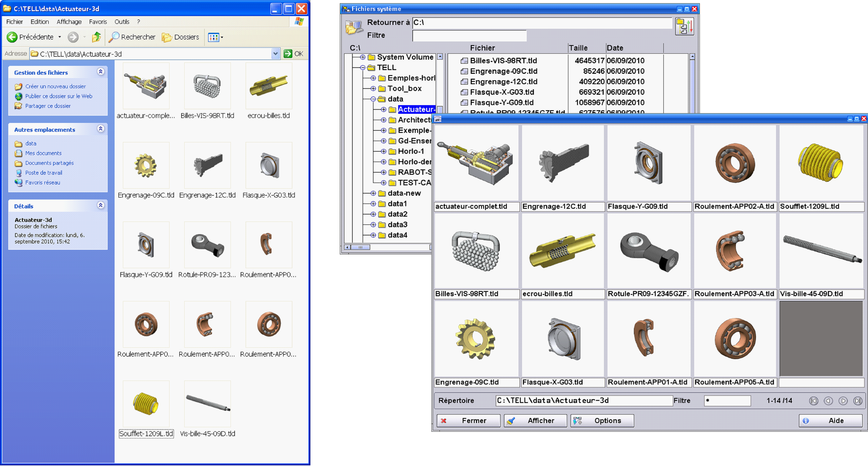Go to previous thumbnail page

pos(828,401)
